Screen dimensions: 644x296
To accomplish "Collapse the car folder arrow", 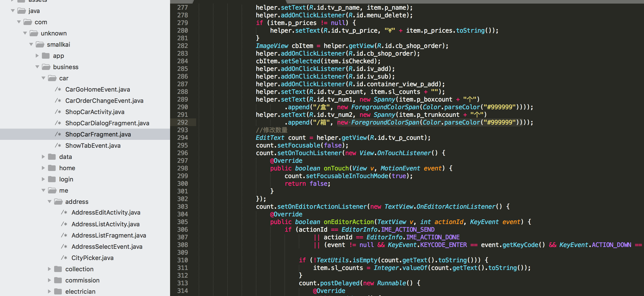I will (43, 78).
